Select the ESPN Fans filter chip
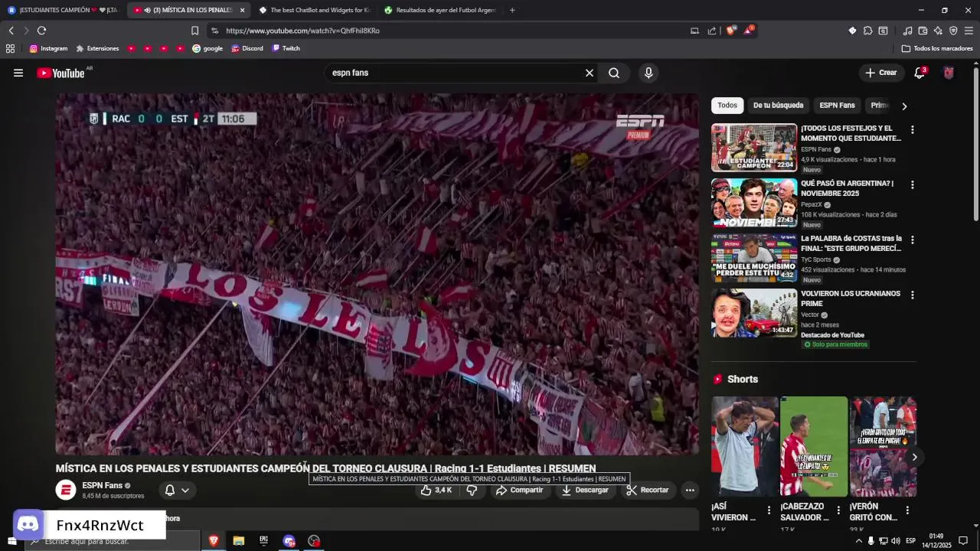The width and height of the screenshot is (980, 551). [x=837, y=106]
